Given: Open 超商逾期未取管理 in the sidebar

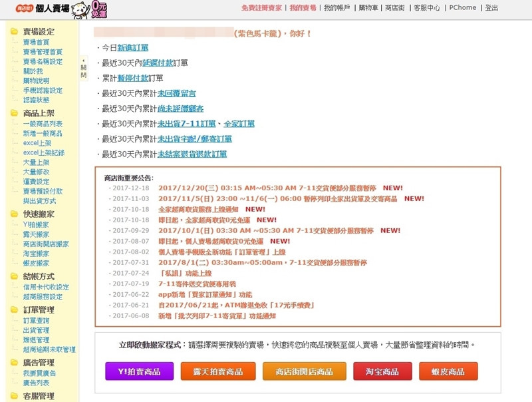Looking at the screenshot, I should click(49, 349).
